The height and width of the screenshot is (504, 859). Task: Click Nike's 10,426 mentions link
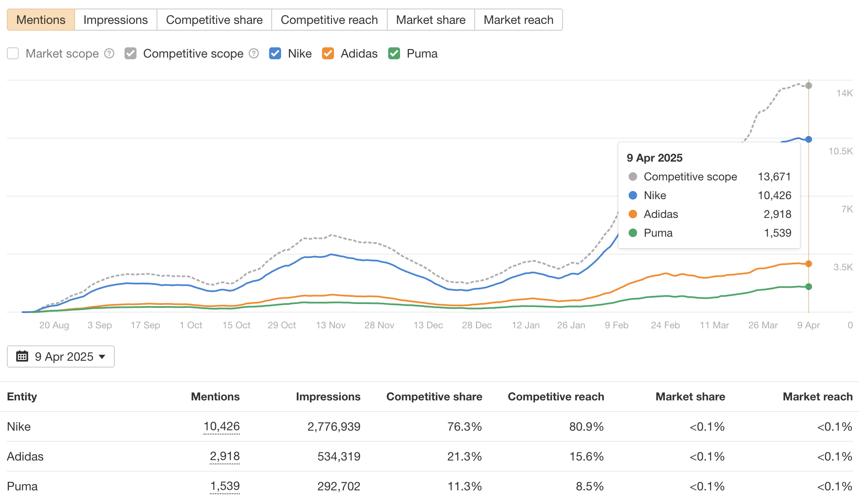click(x=222, y=426)
